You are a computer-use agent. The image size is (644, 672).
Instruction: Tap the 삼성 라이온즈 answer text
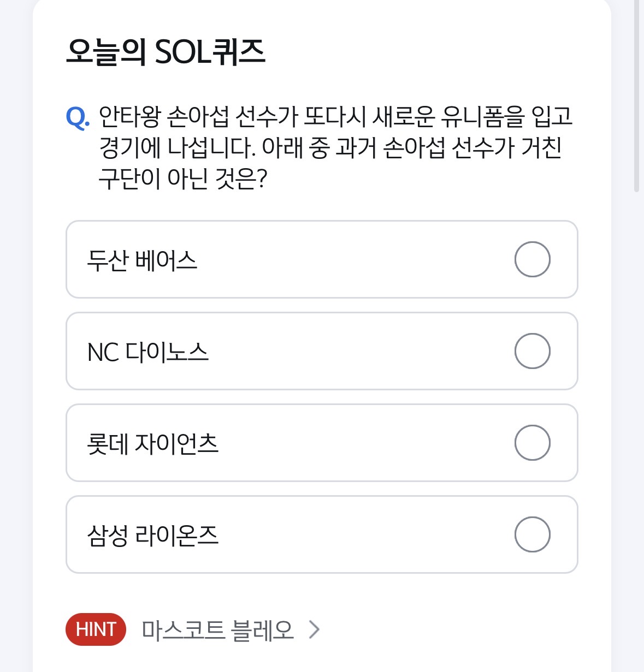(153, 536)
